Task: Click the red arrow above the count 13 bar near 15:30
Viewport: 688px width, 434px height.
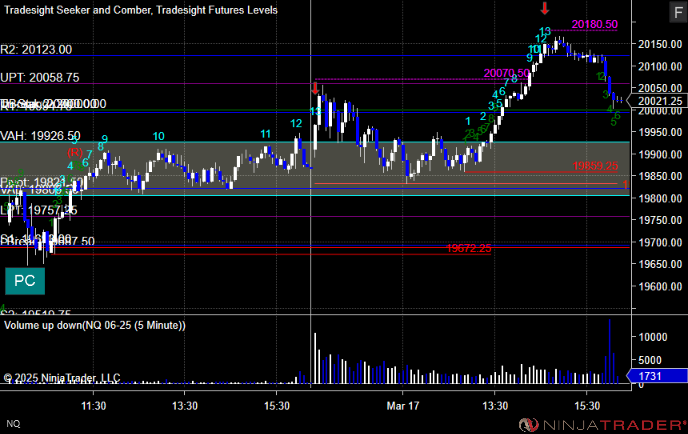Action: click(x=315, y=88)
